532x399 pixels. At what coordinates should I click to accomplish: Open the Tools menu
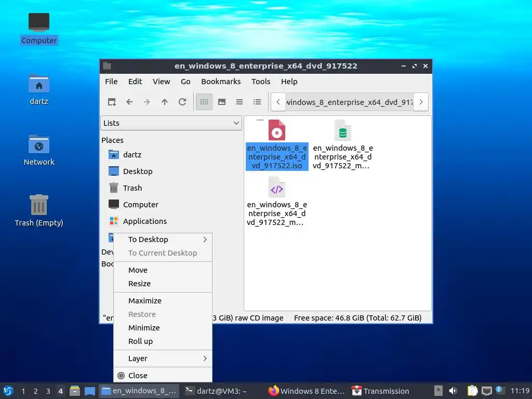(x=261, y=82)
